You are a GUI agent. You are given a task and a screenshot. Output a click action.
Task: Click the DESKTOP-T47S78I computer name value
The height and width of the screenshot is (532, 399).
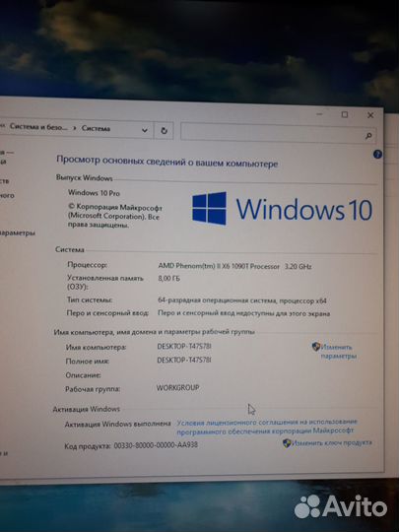coord(184,347)
